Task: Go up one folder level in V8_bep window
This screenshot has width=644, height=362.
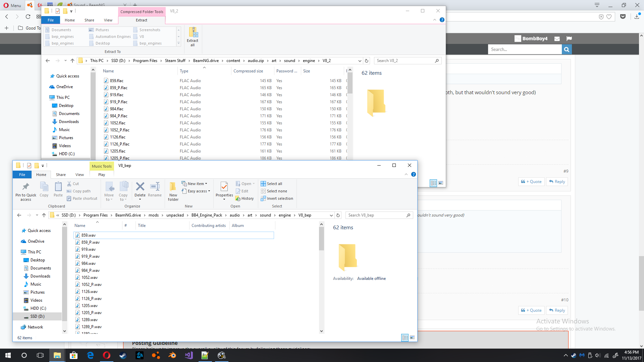Action: pos(44,215)
